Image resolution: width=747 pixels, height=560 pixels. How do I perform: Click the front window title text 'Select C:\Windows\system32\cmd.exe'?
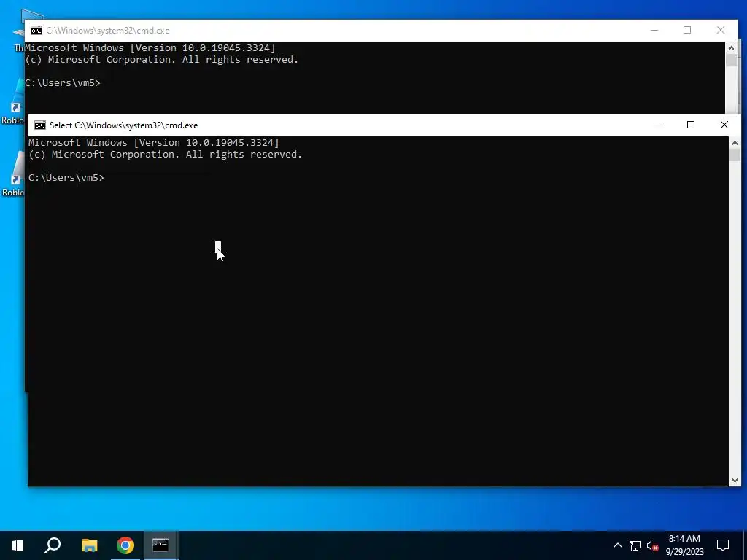(123, 125)
